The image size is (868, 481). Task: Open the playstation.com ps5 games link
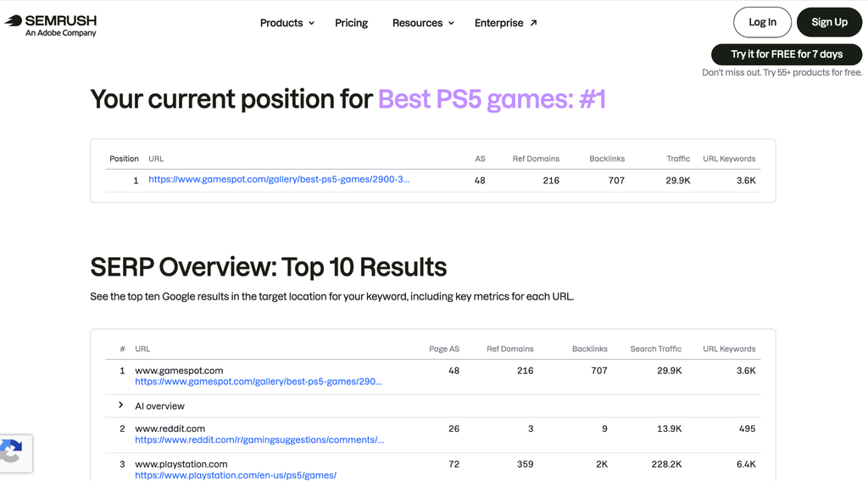(236, 475)
